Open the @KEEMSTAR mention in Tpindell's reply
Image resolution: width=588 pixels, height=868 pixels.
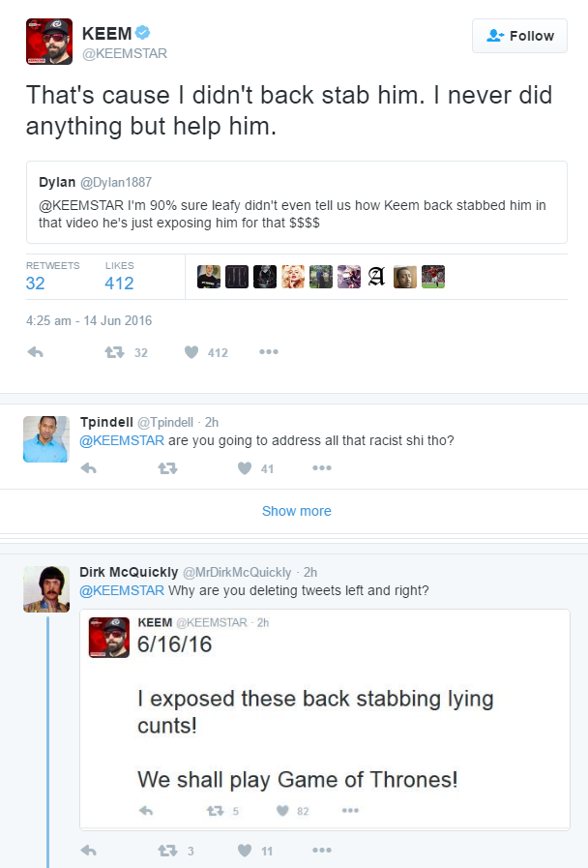[x=122, y=440]
